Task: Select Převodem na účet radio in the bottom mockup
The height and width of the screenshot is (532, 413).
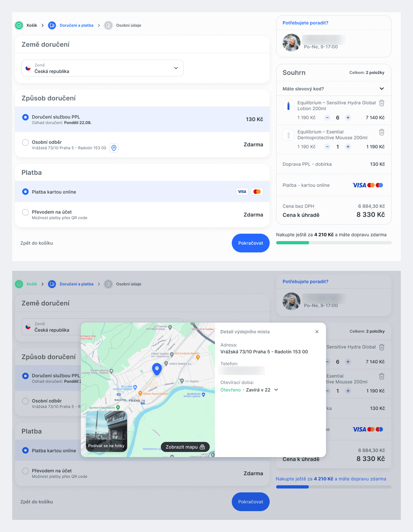Action: click(25, 471)
